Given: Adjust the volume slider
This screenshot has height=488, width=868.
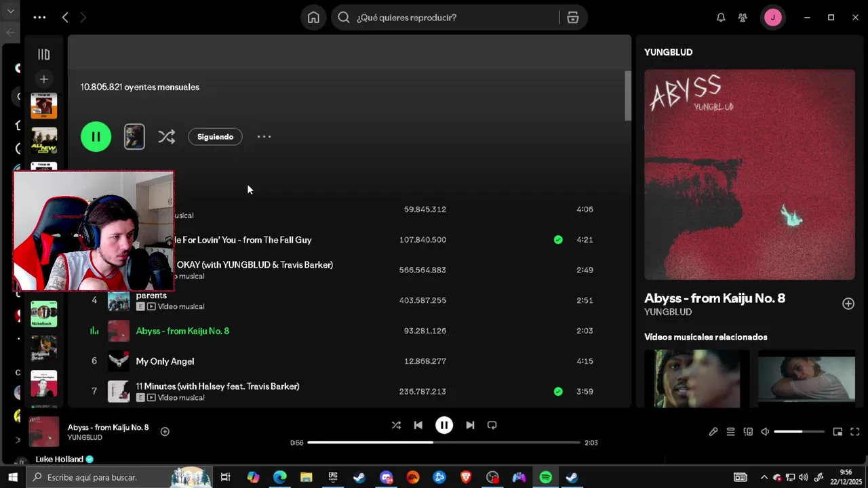Looking at the screenshot, I should (799, 432).
